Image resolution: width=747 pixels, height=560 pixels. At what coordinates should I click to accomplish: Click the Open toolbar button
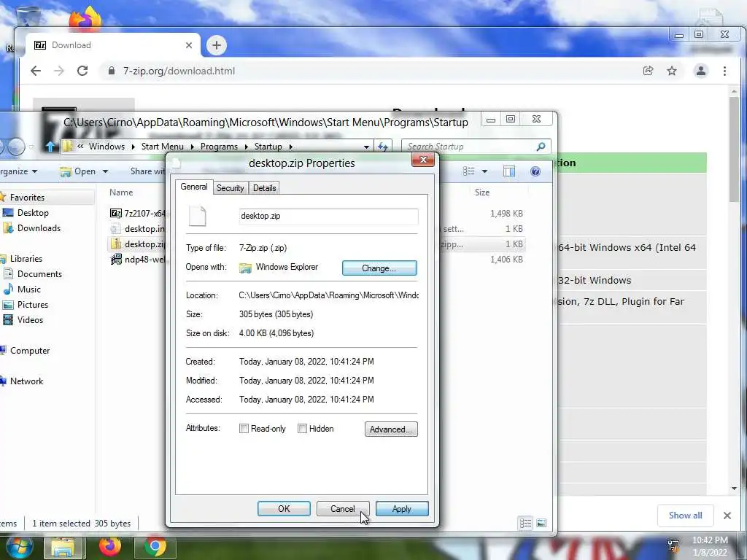point(78,171)
